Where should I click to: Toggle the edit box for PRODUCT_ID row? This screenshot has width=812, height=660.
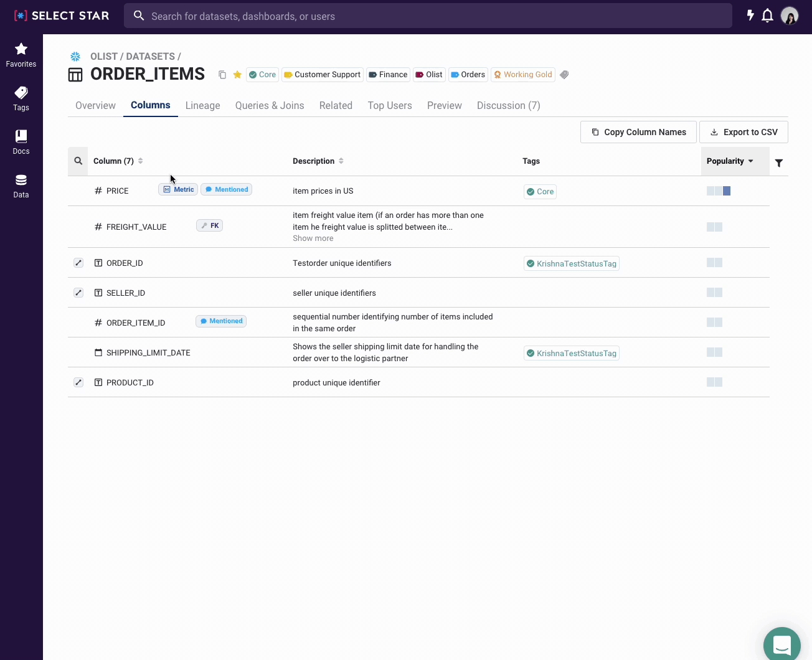[x=78, y=382]
